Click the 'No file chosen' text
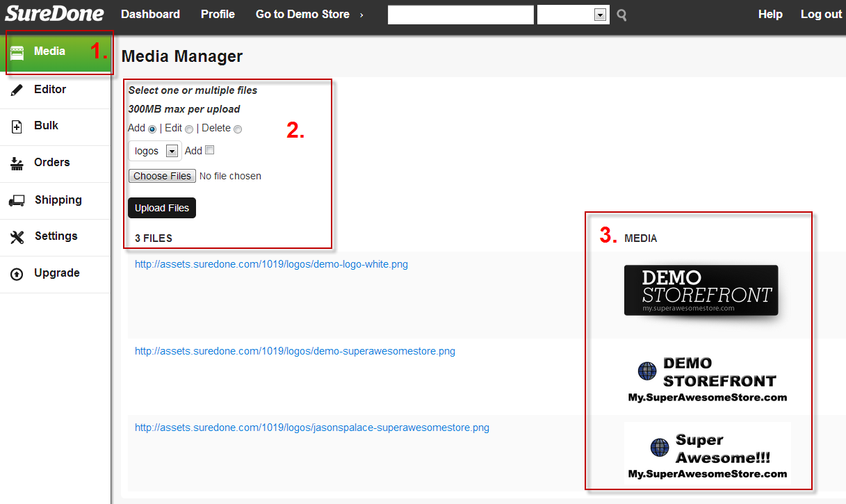The image size is (846, 504). 230,177
